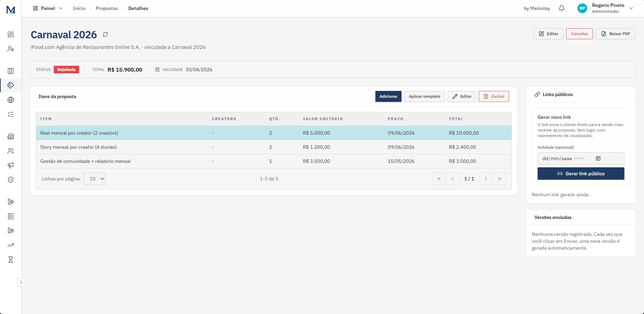Open the hourglass sidebar icon
This screenshot has width=644, height=314.
click(x=11, y=260)
